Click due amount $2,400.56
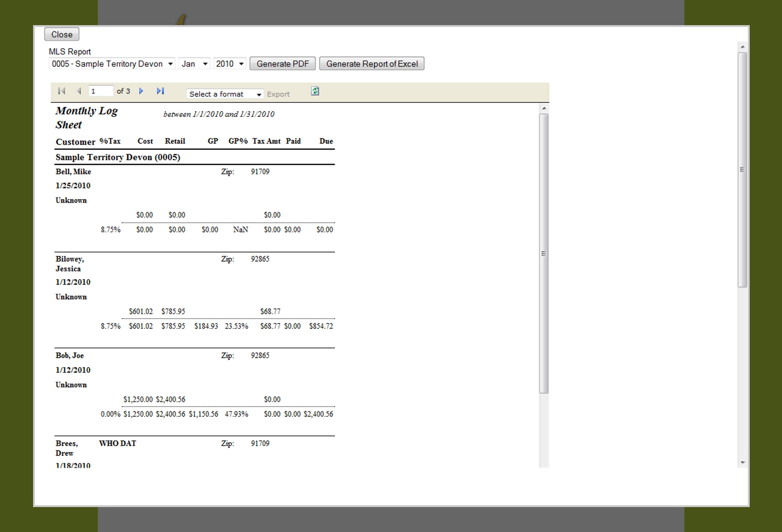The width and height of the screenshot is (782, 532). click(x=318, y=414)
